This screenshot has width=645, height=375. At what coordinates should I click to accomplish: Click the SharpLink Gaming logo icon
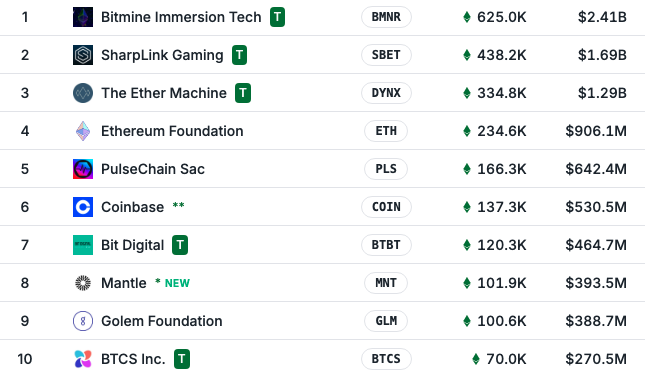[x=83, y=55]
